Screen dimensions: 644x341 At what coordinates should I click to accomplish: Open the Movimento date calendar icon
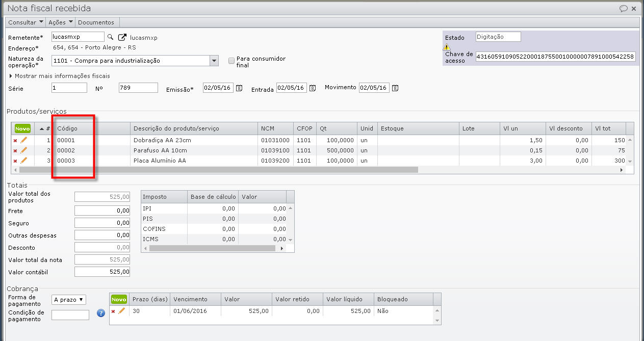pyautogui.click(x=395, y=88)
